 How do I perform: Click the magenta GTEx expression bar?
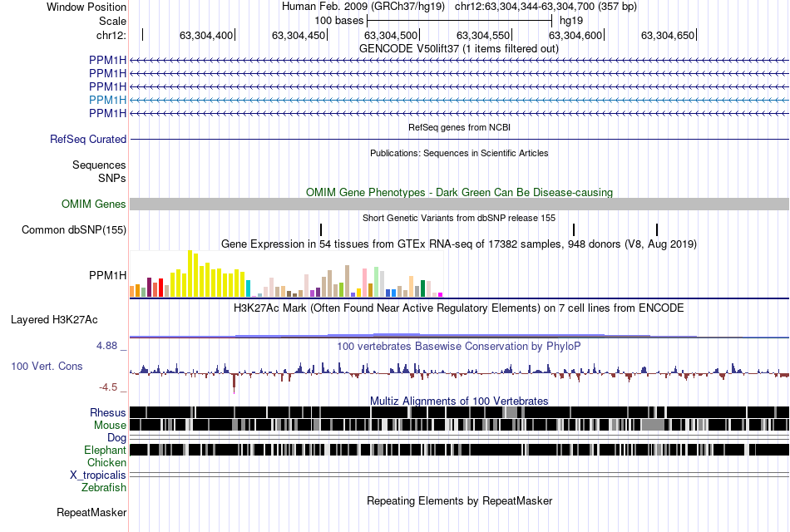(x=441, y=295)
